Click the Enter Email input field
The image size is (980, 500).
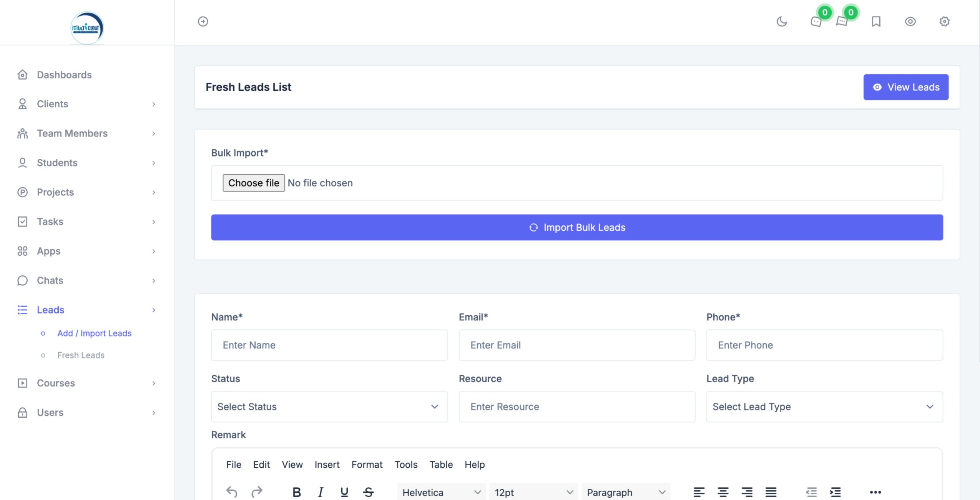click(x=576, y=345)
